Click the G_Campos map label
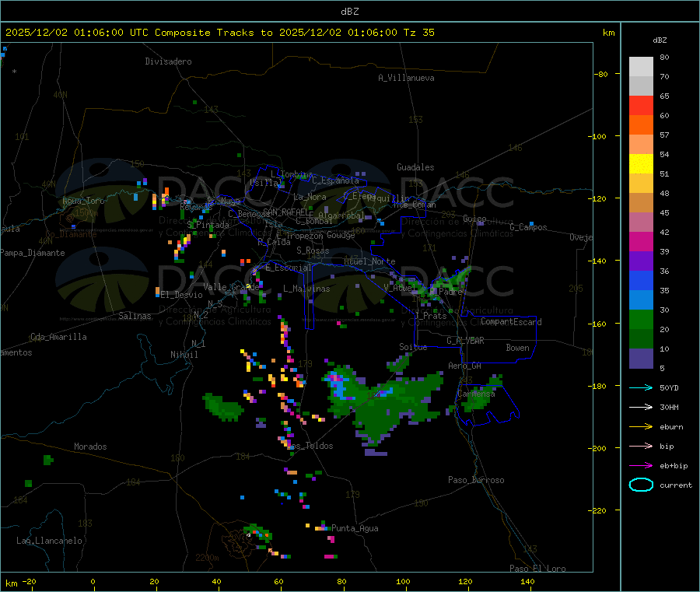This screenshot has width=700, height=592. [x=529, y=227]
